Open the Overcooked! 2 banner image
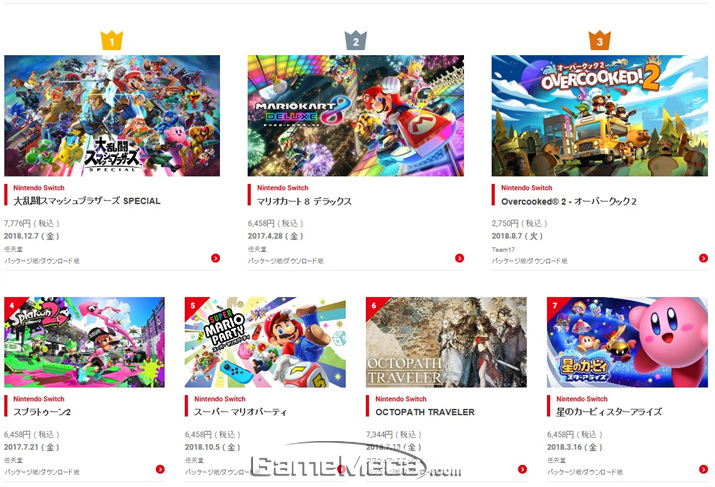The width and height of the screenshot is (715, 487). click(600, 116)
